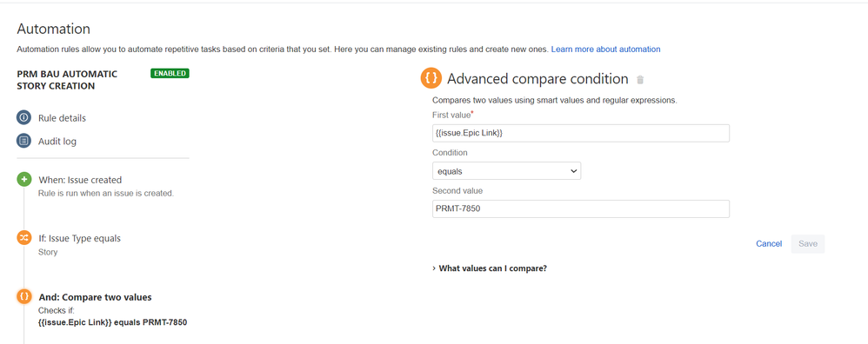Expand What values can I compare section
This screenshot has height=344, width=868.
click(490, 268)
